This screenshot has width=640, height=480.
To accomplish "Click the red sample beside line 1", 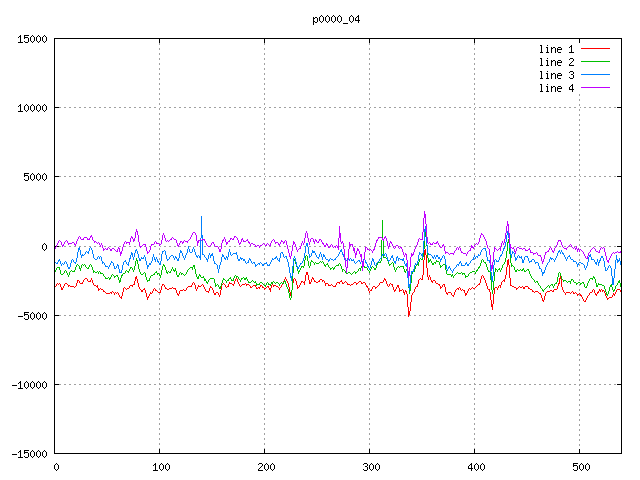I will 595,49.
